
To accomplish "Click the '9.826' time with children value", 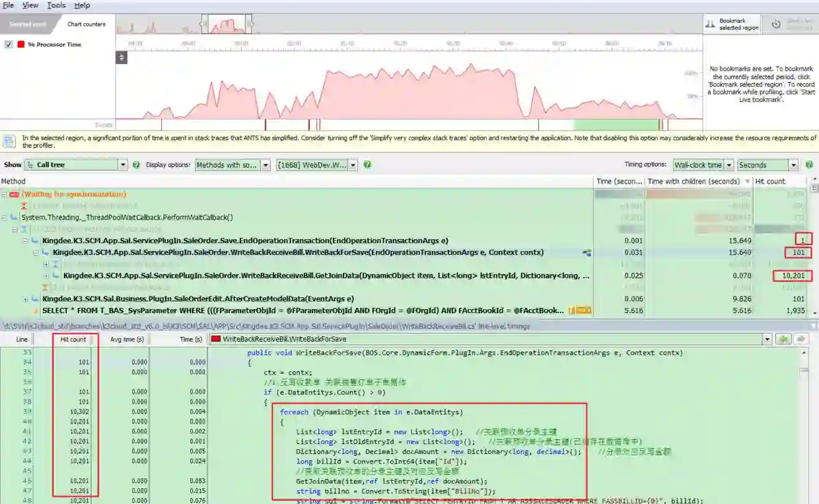I will coord(741,299).
